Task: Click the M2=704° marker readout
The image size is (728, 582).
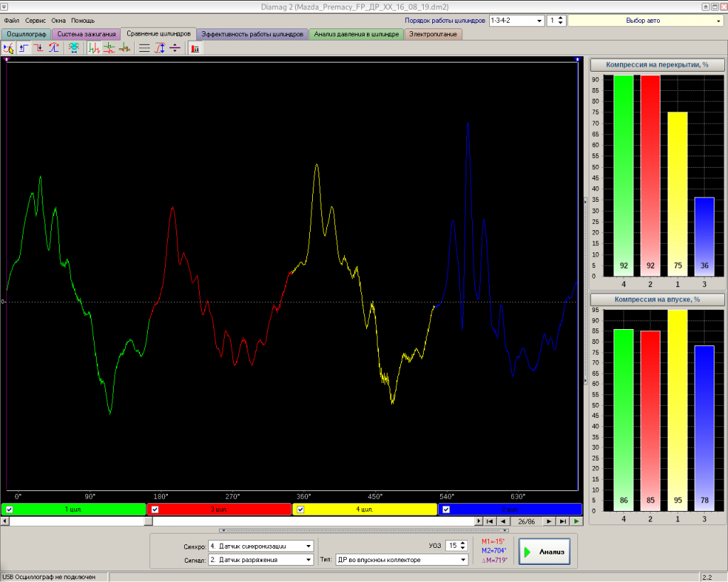Action: (x=494, y=551)
